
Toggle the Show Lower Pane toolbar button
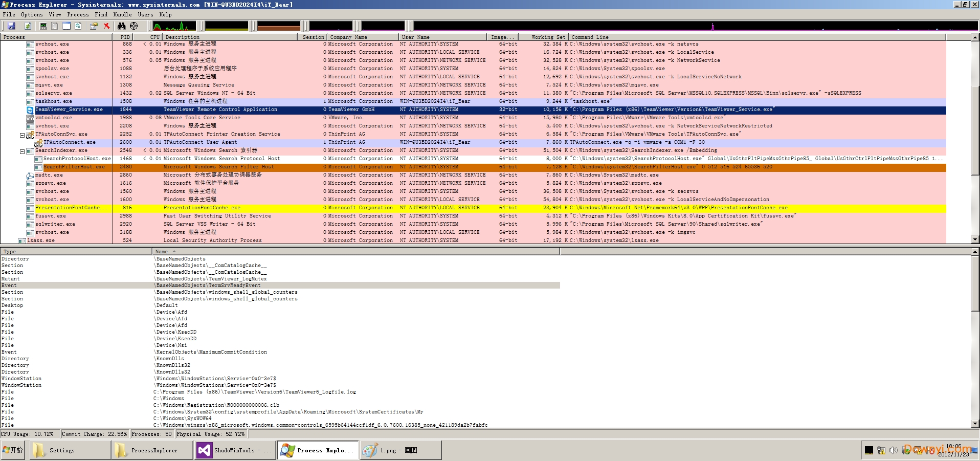point(66,26)
